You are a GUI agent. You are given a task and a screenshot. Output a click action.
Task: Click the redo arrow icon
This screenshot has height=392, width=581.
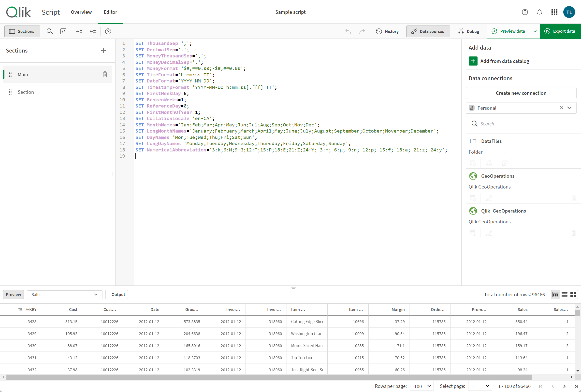pyautogui.click(x=362, y=31)
